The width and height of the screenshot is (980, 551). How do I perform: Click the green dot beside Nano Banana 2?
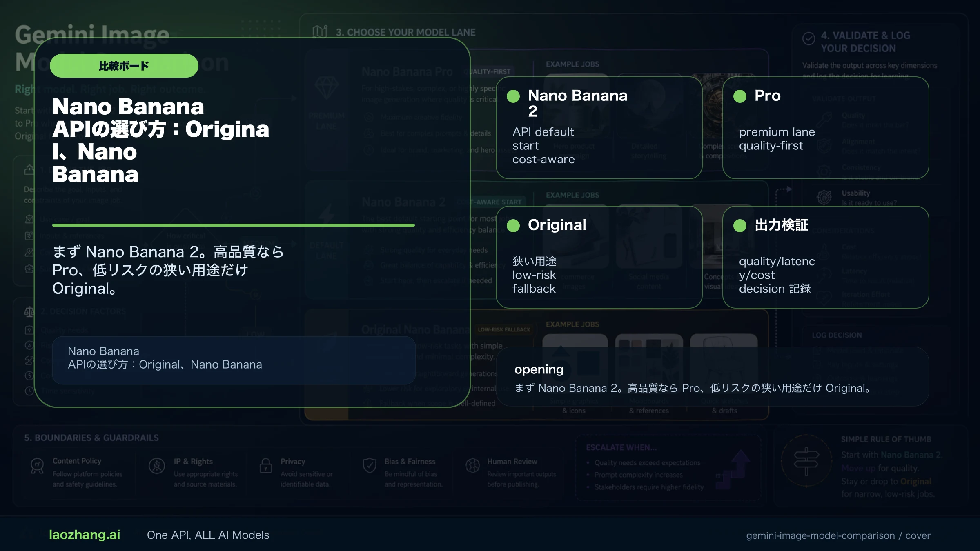click(x=513, y=96)
